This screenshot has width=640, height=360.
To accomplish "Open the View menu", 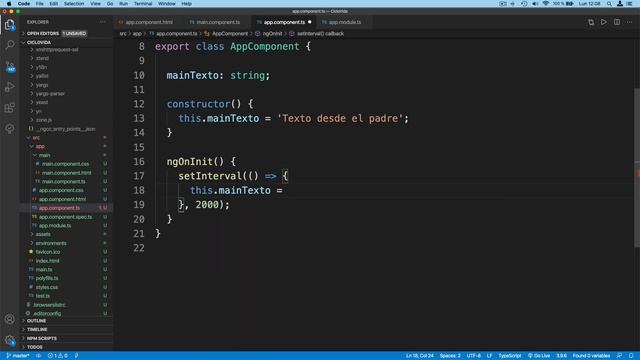I will pos(95,4).
